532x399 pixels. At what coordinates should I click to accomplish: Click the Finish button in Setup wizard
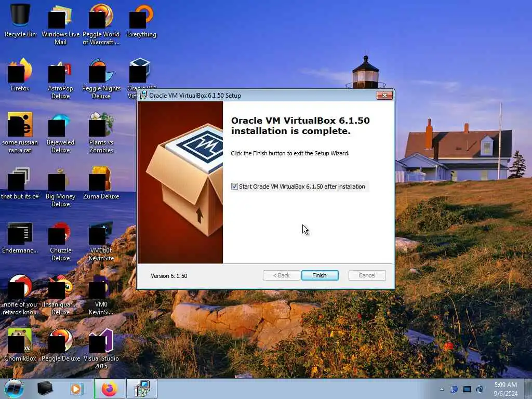pos(320,275)
